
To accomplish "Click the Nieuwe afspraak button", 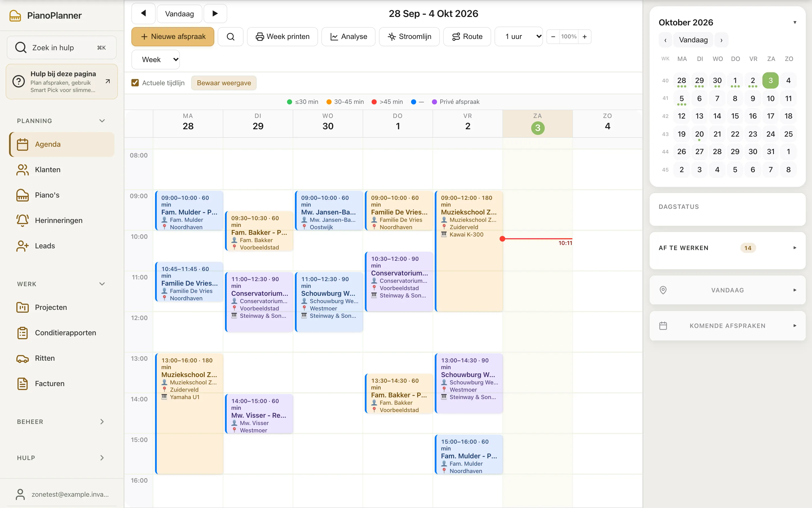I will pyautogui.click(x=173, y=37).
